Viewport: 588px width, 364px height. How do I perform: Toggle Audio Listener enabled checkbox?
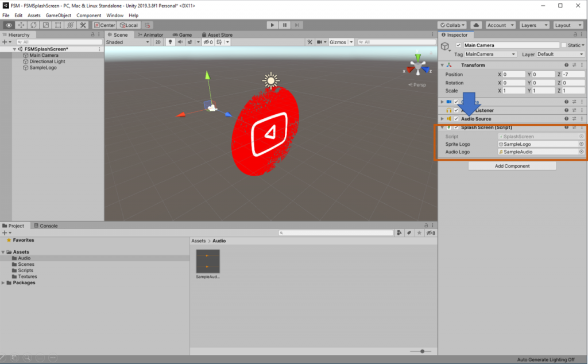pos(457,110)
